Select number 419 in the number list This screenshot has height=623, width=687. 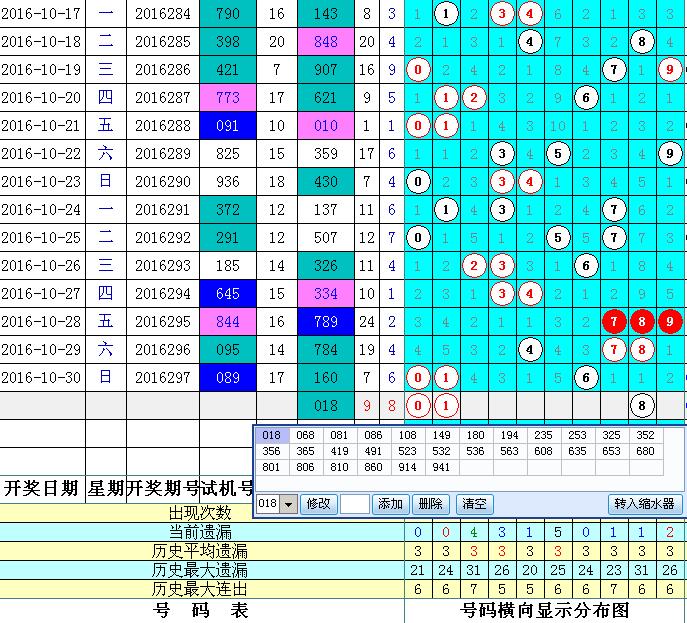point(339,451)
